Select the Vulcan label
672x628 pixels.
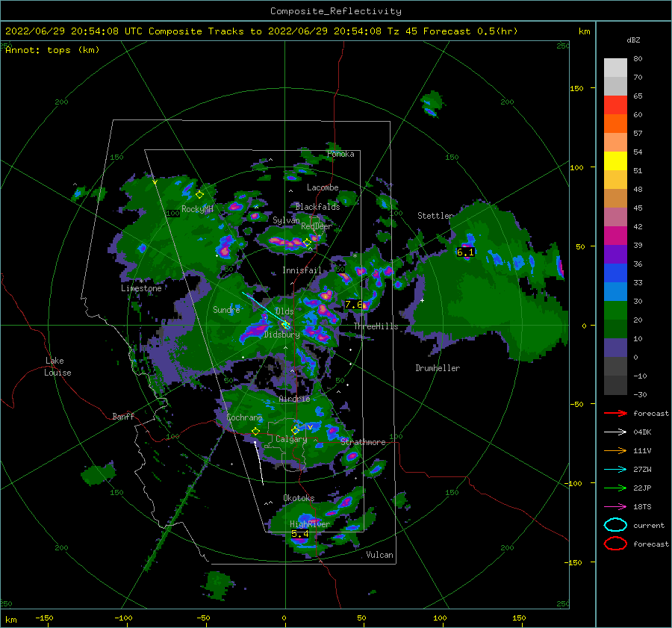379,555
